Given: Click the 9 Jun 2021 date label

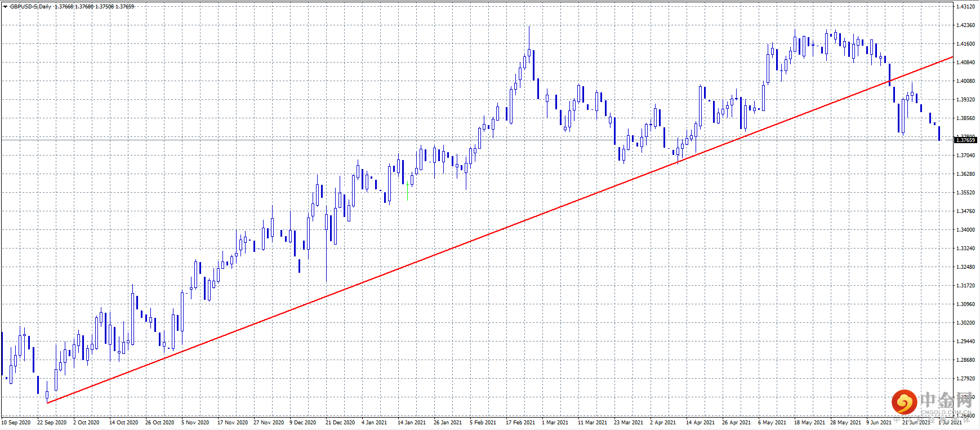Looking at the screenshot, I should pyautogui.click(x=879, y=423).
